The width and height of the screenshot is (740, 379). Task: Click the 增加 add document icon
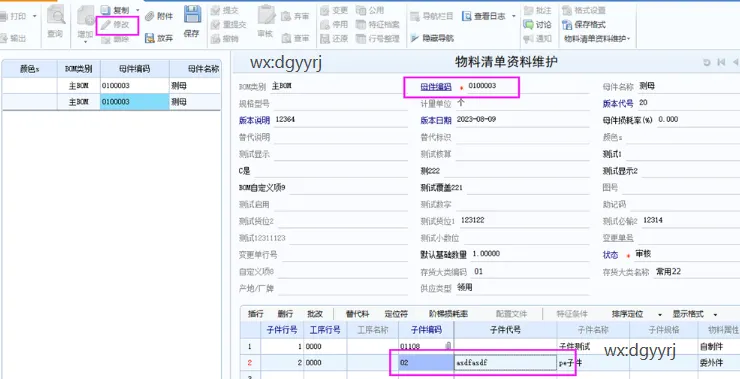click(x=85, y=16)
